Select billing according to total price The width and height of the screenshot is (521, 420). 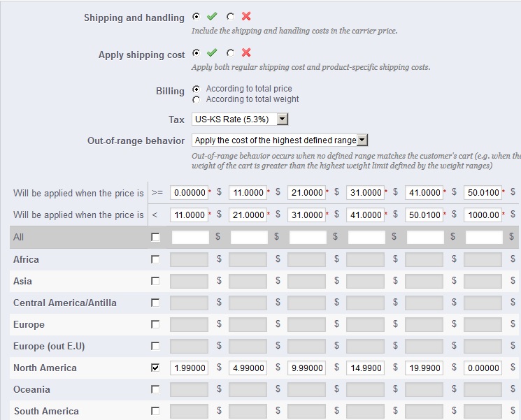click(197, 89)
